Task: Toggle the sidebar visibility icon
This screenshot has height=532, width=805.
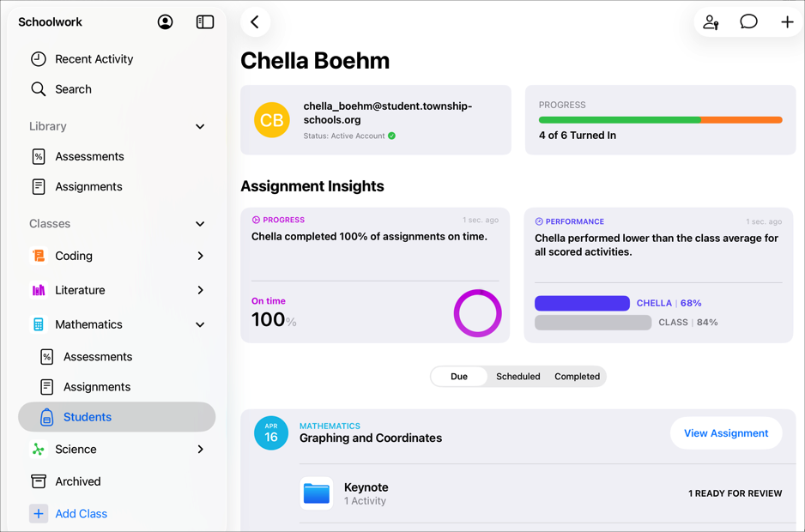Action: pyautogui.click(x=204, y=21)
